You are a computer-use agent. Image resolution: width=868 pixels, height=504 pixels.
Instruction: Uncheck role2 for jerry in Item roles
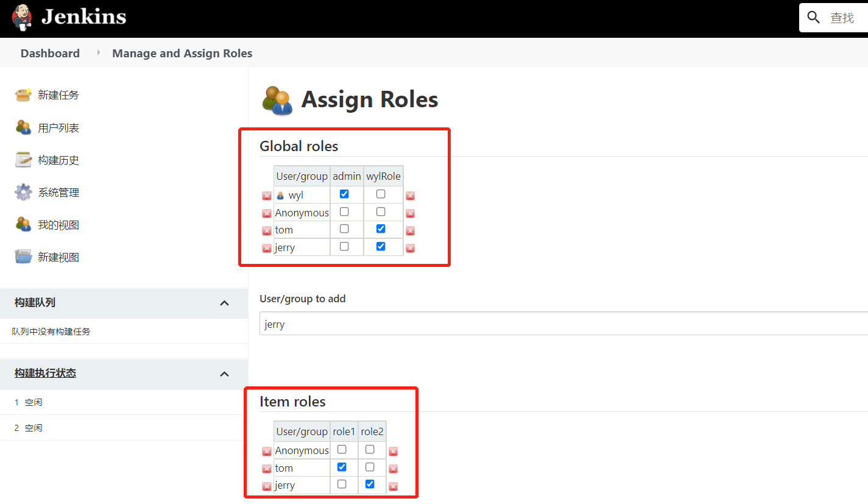coord(370,484)
